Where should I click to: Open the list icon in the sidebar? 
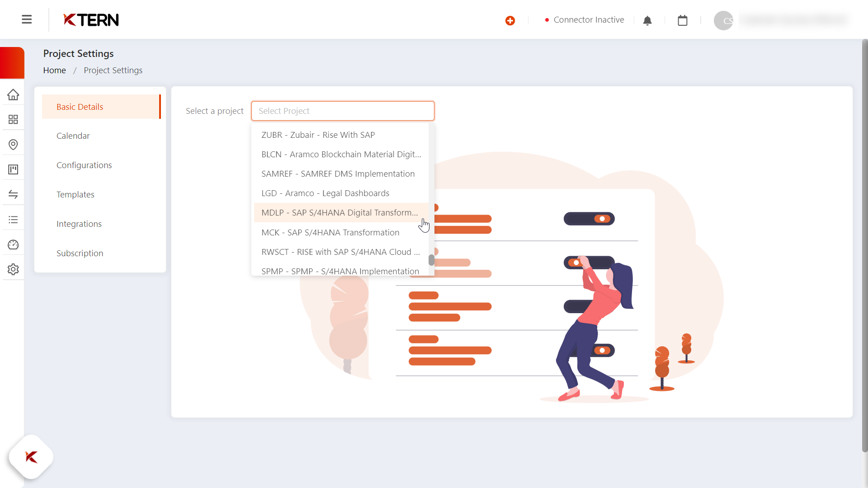pos(13,220)
